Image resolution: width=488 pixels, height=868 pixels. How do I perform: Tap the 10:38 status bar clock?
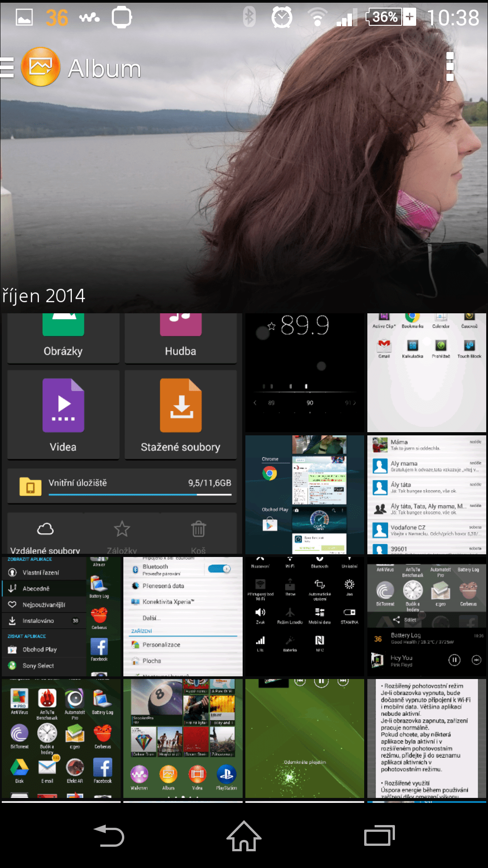pos(453,18)
